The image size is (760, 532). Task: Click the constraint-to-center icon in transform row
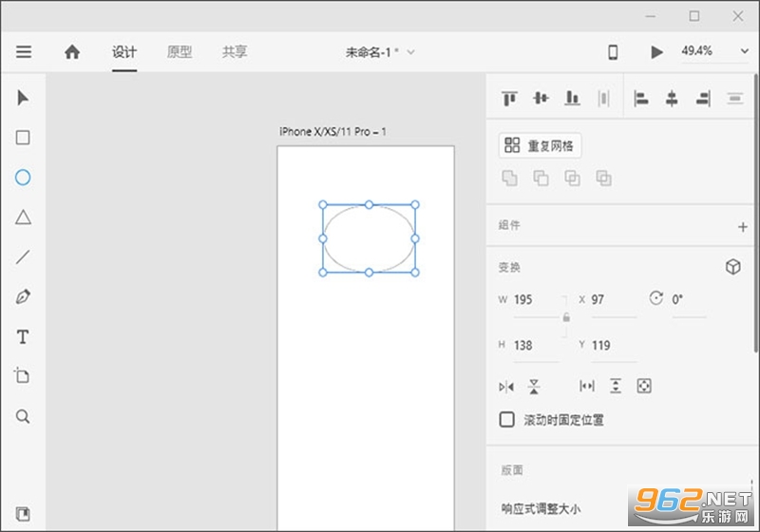click(x=644, y=386)
